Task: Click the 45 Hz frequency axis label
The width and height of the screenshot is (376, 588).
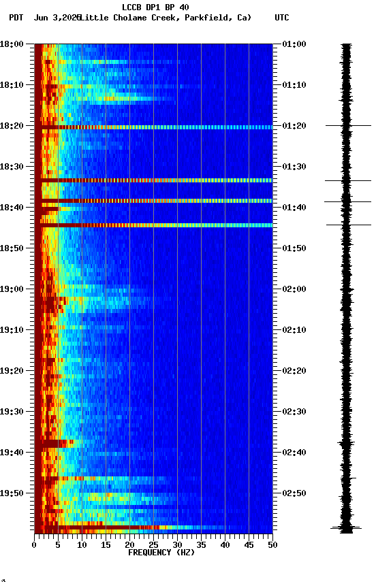Action: click(249, 545)
